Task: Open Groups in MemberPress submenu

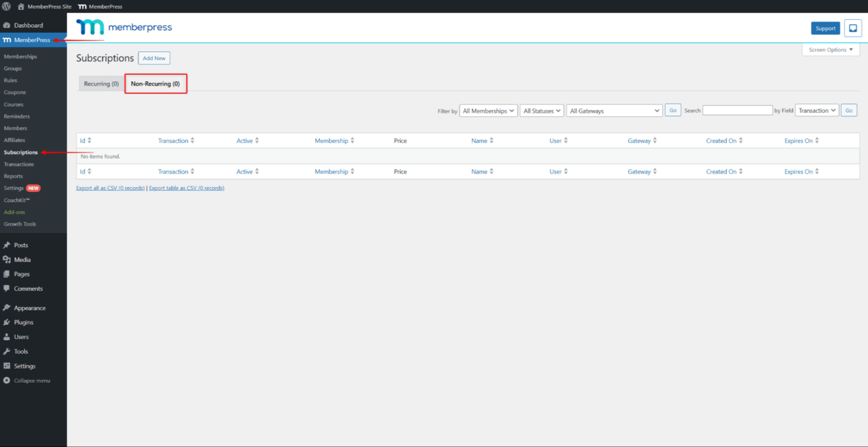Action: tap(13, 69)
